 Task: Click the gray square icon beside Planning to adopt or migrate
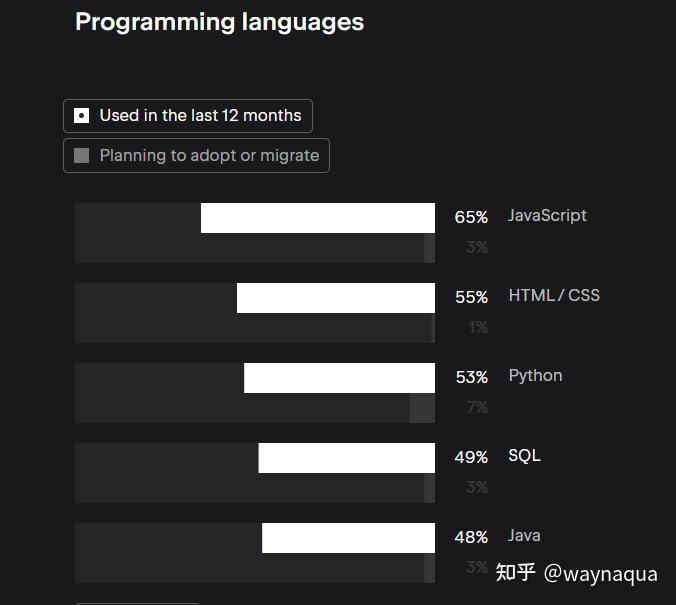click(82, 156)
